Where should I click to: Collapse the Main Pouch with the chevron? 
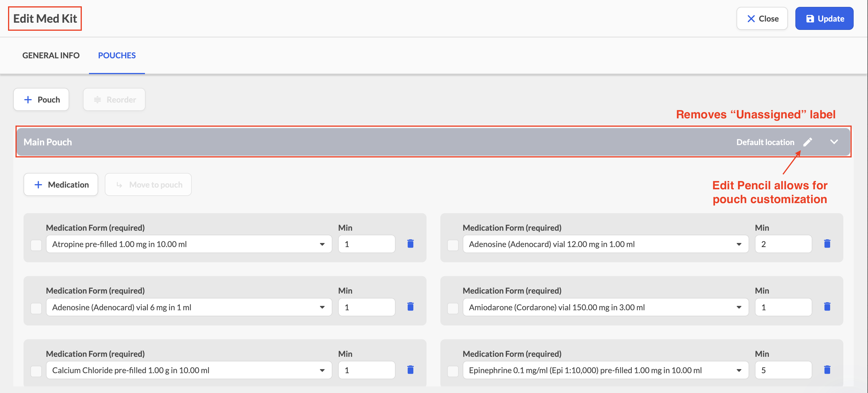tap(834, 142)
